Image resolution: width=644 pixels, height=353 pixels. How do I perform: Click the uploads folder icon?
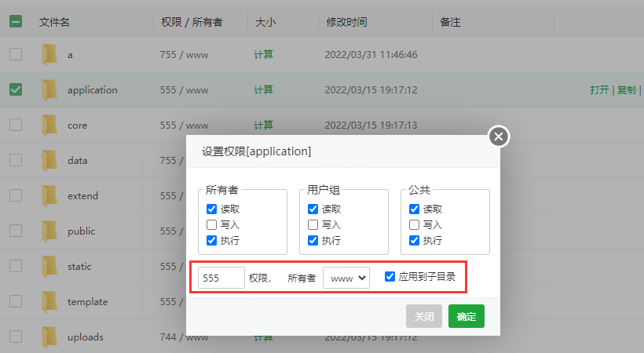(50, 337)
